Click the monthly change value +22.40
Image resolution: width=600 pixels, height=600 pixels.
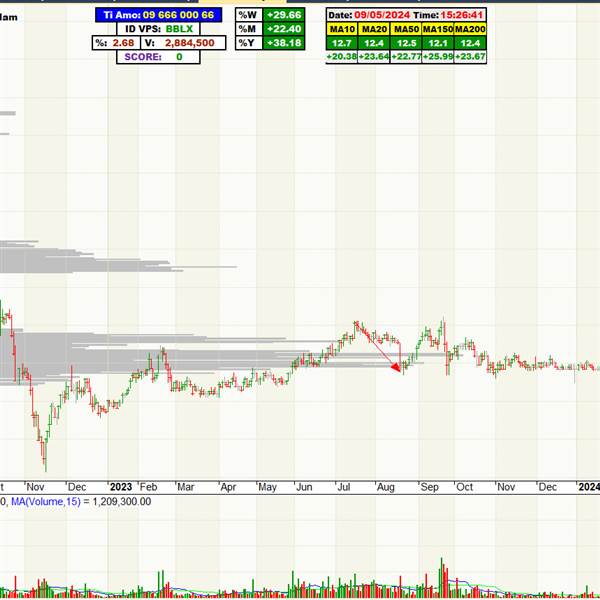(x=284, y=29)
